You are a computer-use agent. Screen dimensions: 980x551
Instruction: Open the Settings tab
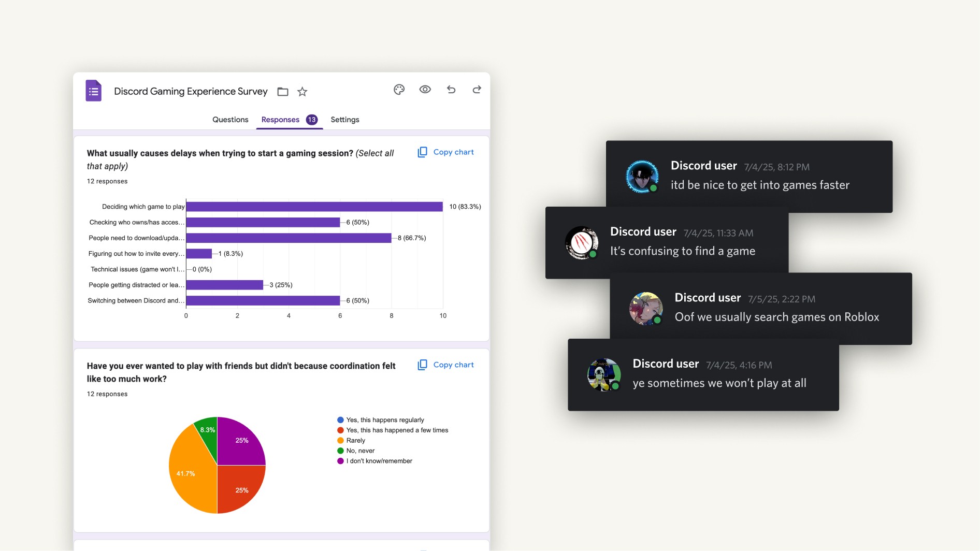(345, 120)
